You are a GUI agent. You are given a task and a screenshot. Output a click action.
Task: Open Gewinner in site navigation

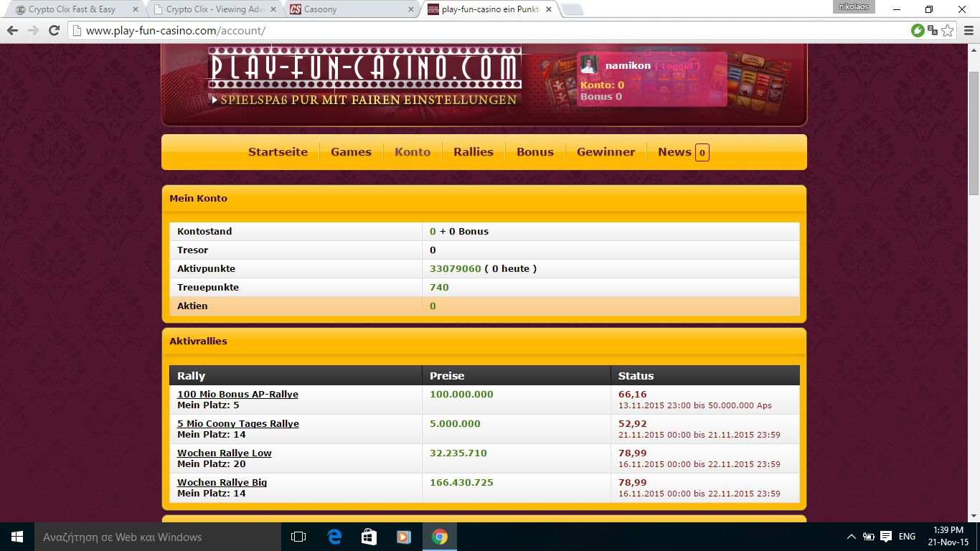(606, 152)
